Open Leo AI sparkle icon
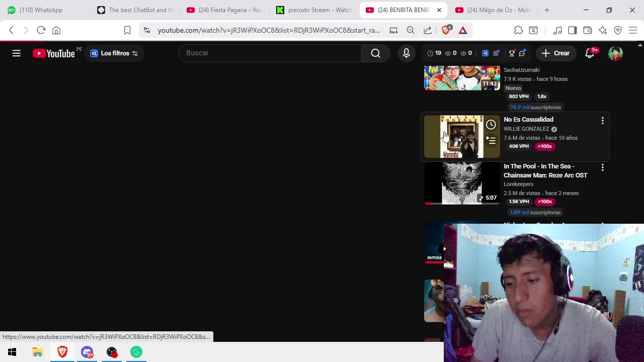The height and width of the screenshot is (362, 644). 603,30
